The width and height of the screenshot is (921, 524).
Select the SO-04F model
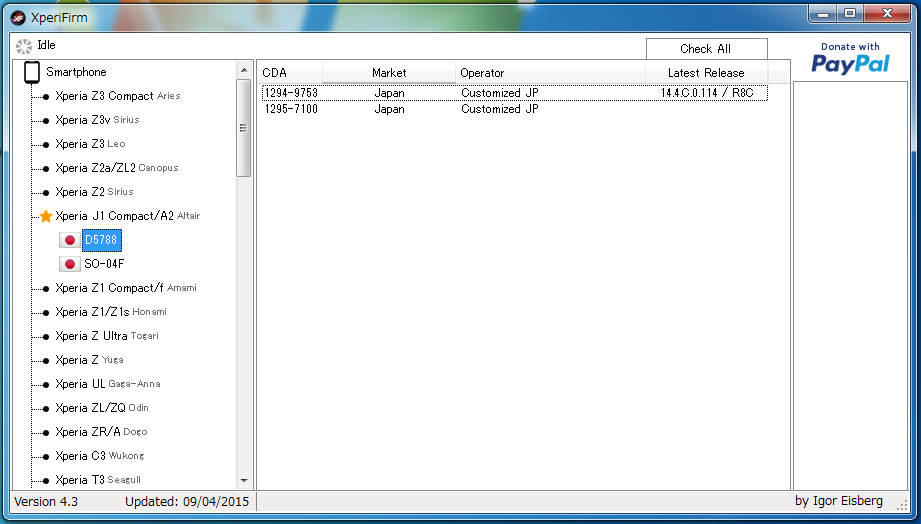point(104,264)
